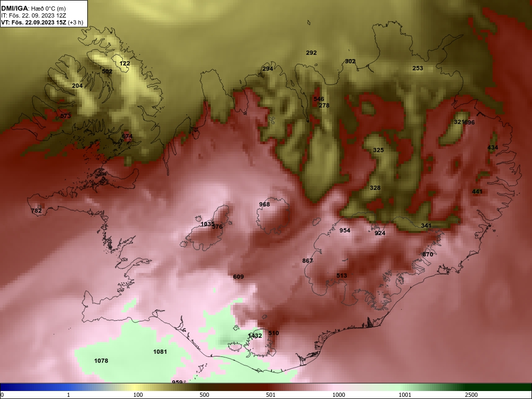Select the 302 value on the north coast
The image size is (532, 399).
[350, 61]
